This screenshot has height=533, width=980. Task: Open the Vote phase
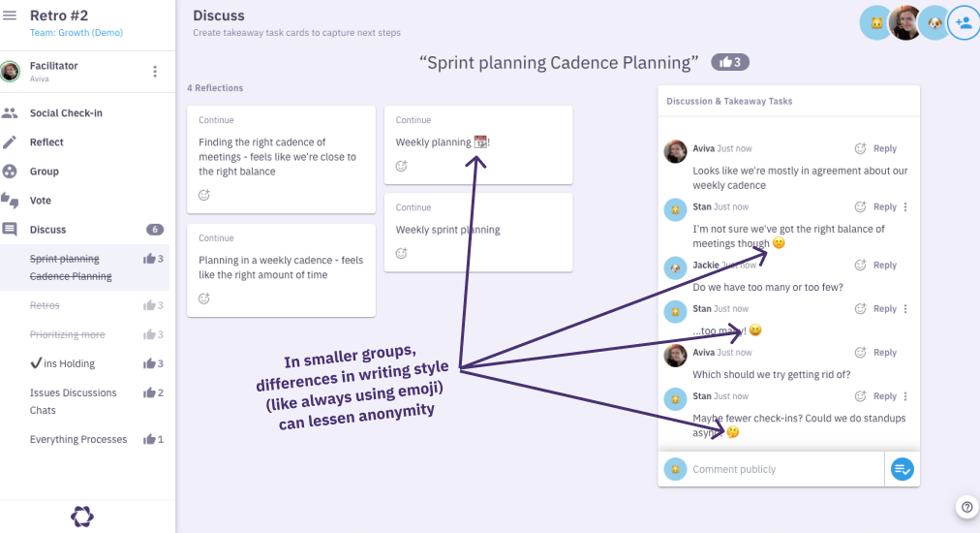41,201
